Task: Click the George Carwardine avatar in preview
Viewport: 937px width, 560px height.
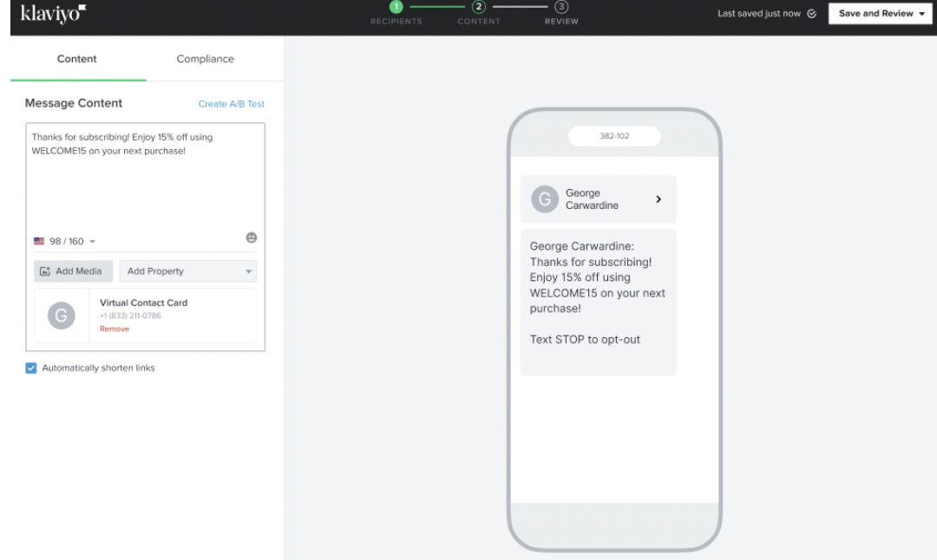Action: pyautogui.click(x=545, y=199)
